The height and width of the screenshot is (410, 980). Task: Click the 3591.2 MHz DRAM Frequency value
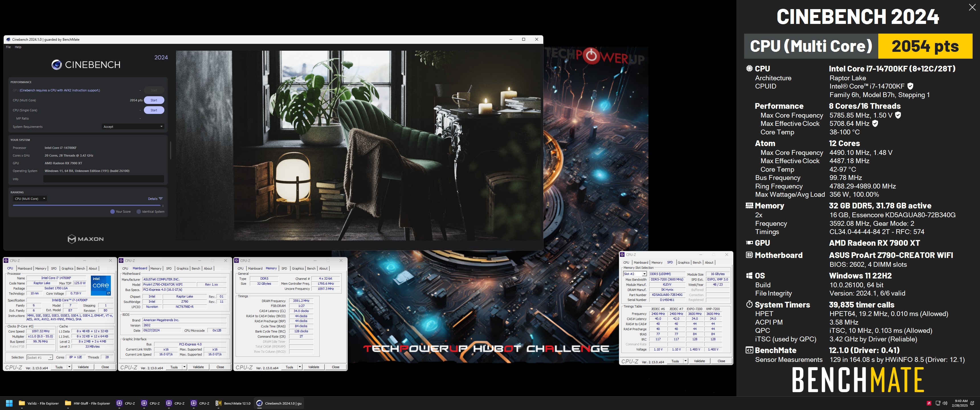point(301,301)
